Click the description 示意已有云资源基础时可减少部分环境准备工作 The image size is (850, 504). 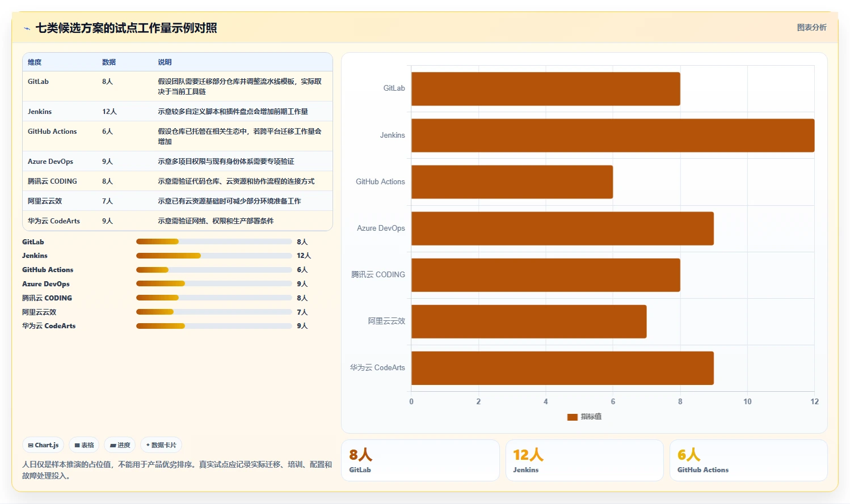coord(229,201)
